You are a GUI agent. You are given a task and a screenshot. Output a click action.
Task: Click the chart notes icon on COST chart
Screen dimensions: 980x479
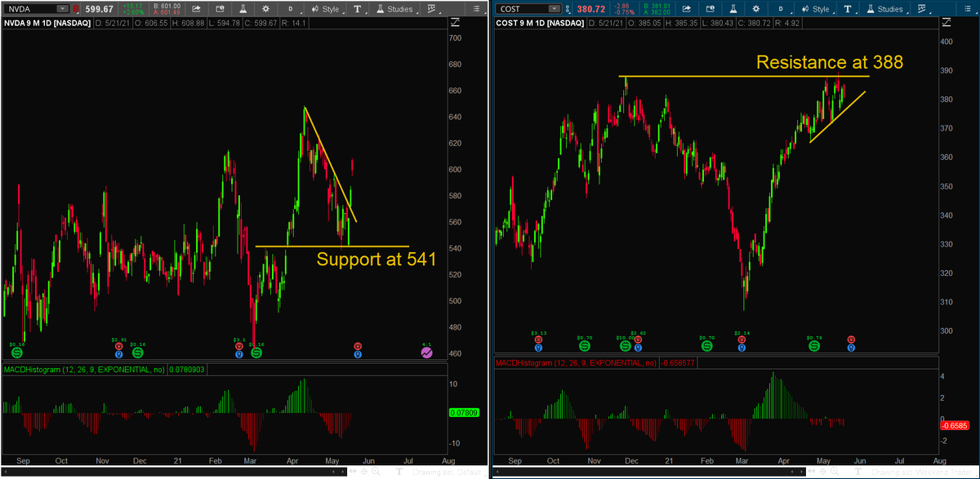click(709, 7)
